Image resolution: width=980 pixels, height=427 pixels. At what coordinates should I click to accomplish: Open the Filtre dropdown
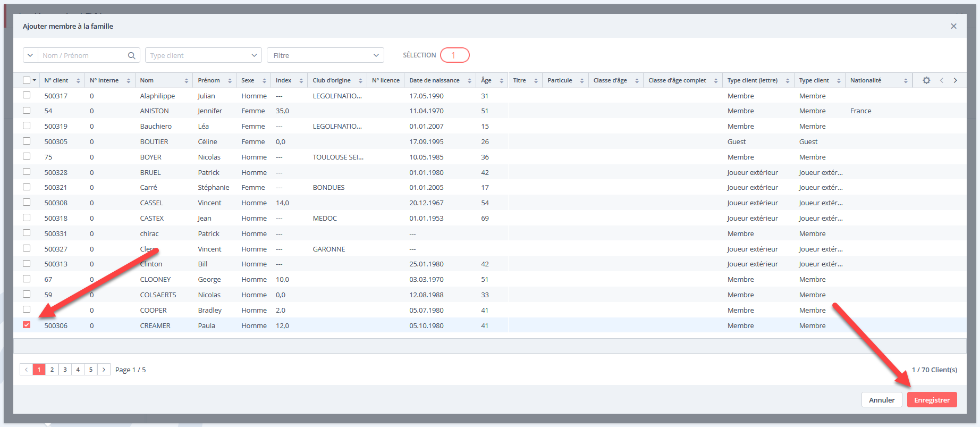coord(325,55)
